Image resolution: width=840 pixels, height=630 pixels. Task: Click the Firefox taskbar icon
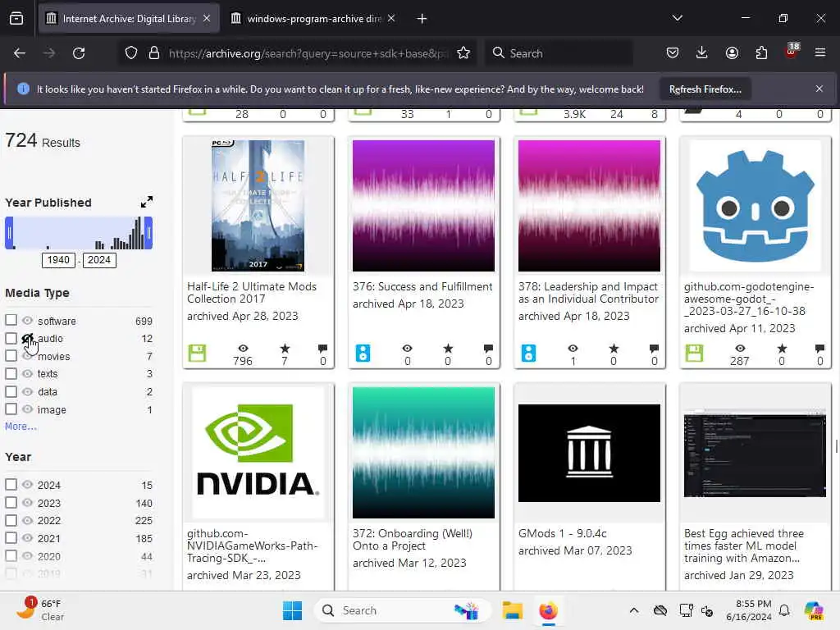click(x=548, y=610)
